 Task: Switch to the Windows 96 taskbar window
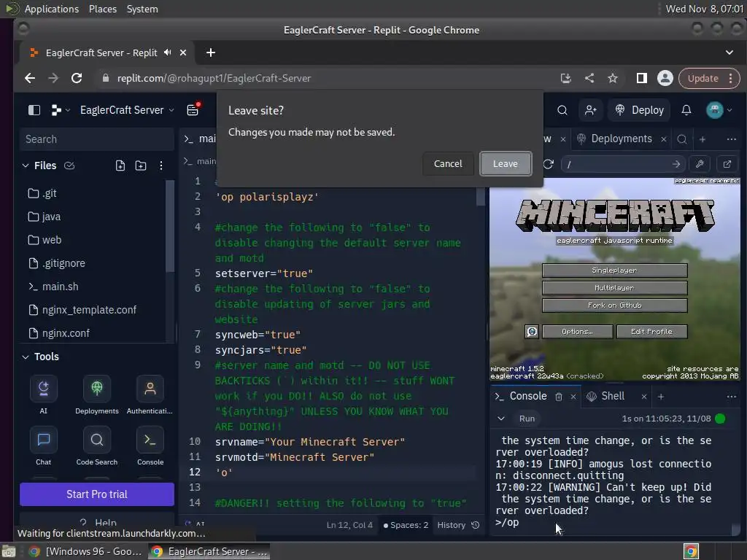(x=86, y=551)
